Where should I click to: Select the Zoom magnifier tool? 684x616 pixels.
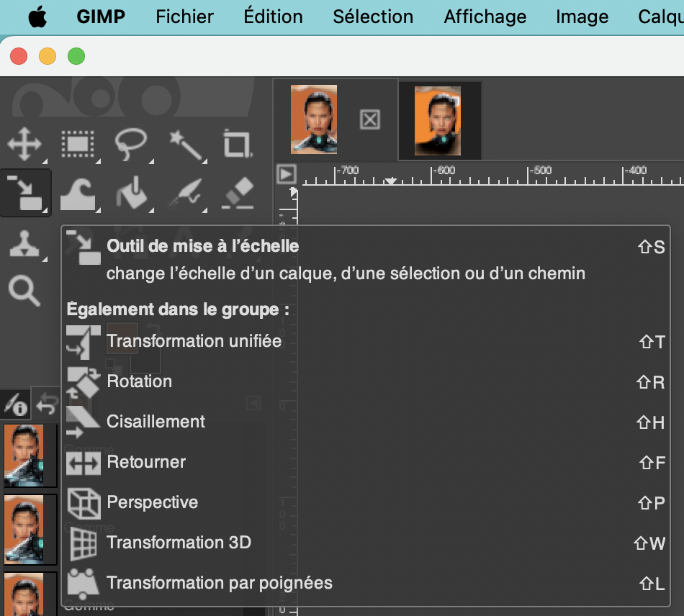24,291
